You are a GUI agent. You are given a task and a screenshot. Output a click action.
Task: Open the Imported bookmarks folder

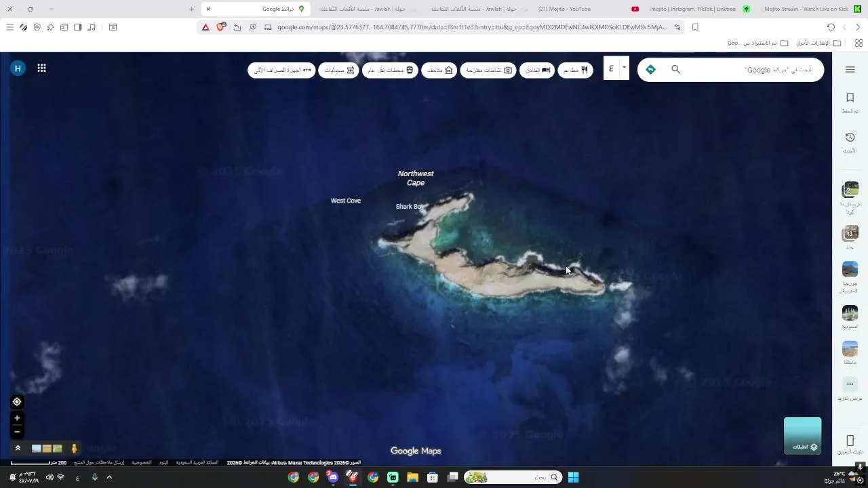click(758, 43)
